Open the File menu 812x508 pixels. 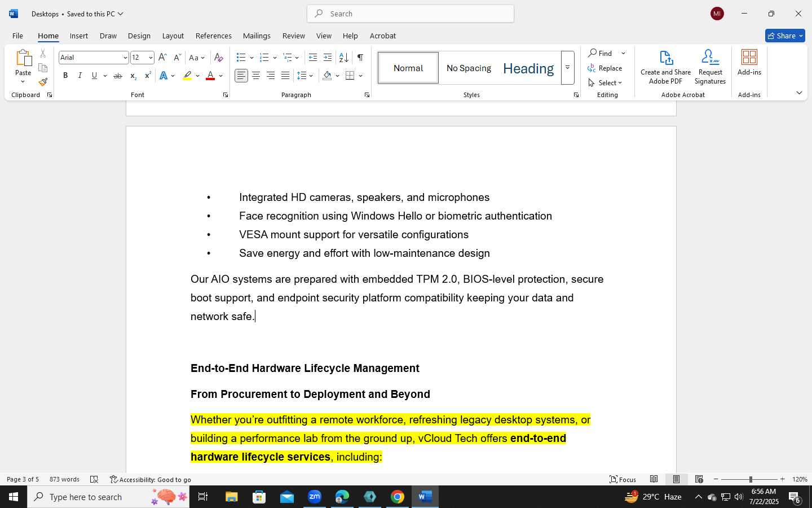pyautogui.click(x=17, y=36)
